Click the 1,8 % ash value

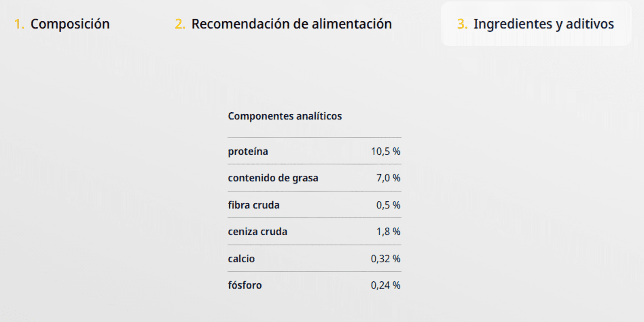(388, 231)
